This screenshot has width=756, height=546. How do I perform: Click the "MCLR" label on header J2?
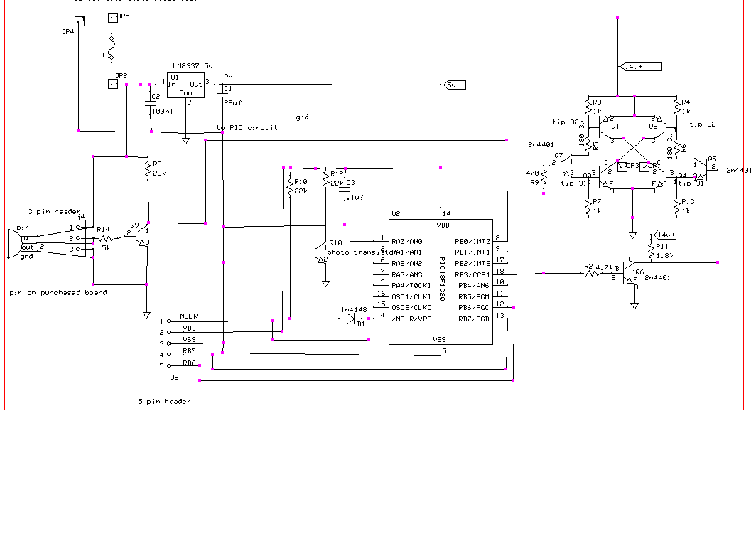pos(189,316)
